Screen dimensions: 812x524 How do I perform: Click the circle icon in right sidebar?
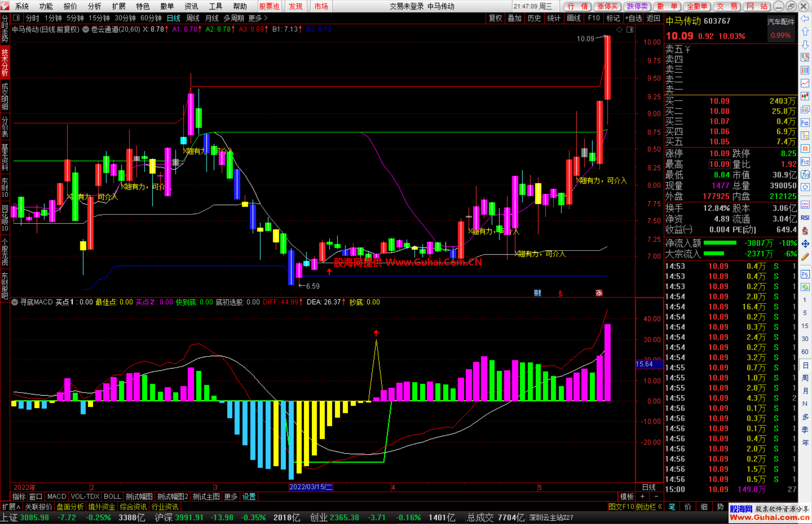pos(805,187)
